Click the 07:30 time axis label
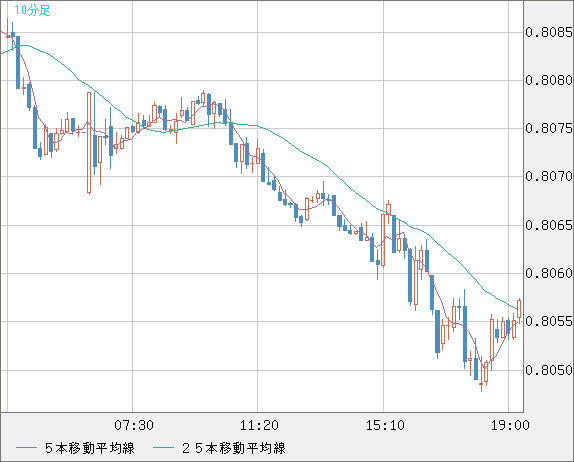The image size is (574, 462). point(134,425)
